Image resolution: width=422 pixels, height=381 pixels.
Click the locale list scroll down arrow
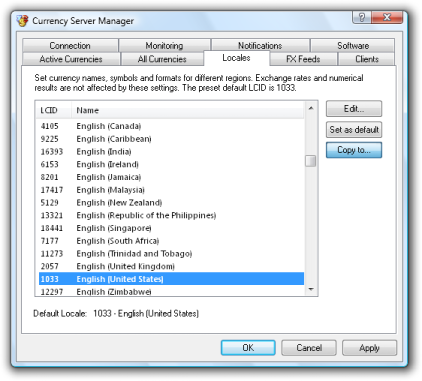pos(311,289)
